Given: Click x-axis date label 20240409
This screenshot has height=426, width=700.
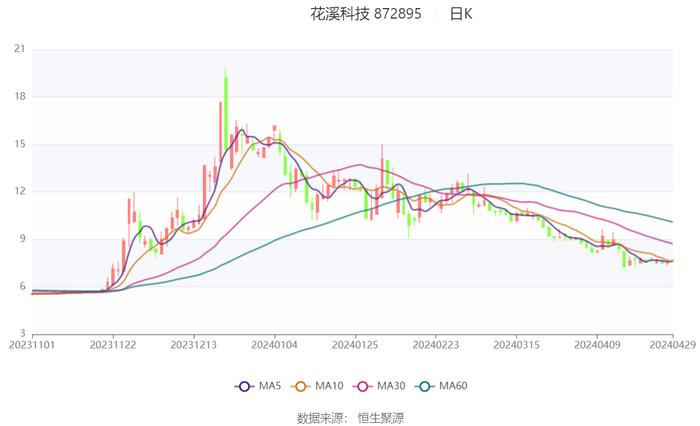Looking at the screenshot, I should pyautogui.click(x=597, y=345).
